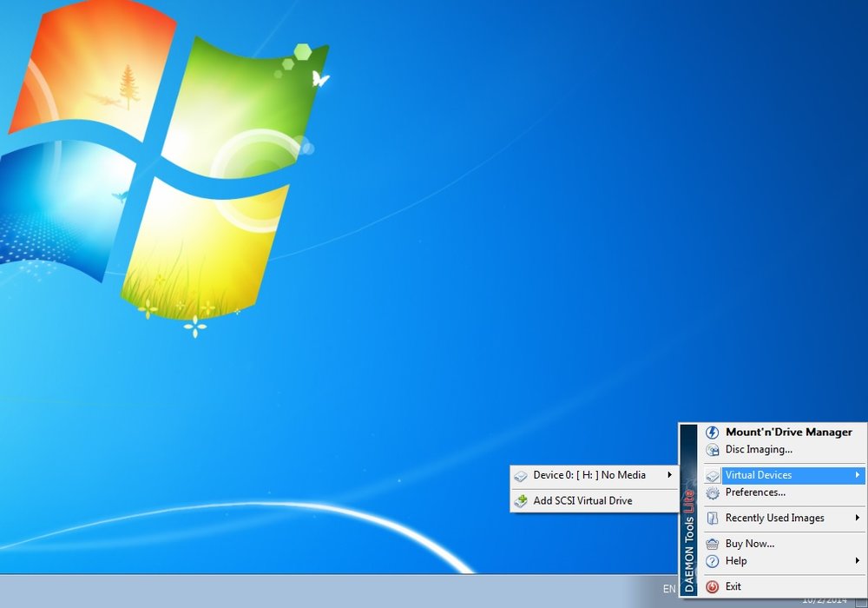
Task: Click the Add SCSI Virtual Drive icon
Action: [x=520, y=501]
